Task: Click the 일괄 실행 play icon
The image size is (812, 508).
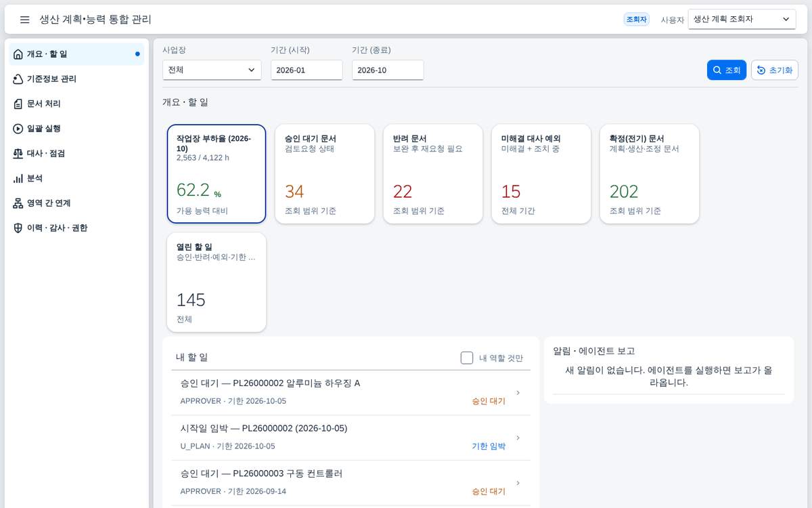Action: tap(18, 129)
